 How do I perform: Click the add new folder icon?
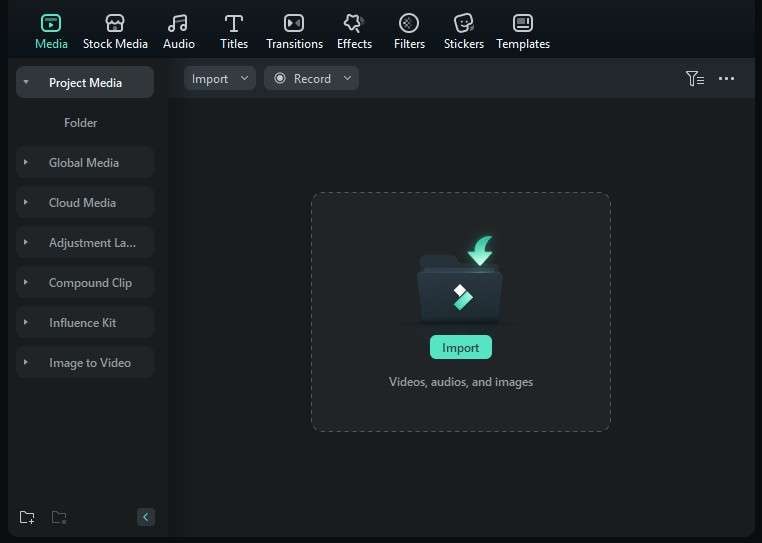27,517
